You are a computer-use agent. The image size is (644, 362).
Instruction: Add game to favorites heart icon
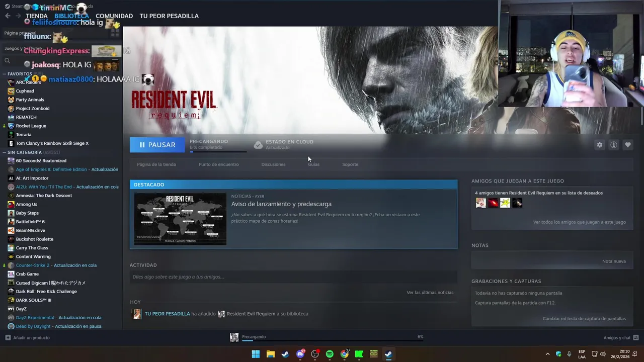coord(627,145)
